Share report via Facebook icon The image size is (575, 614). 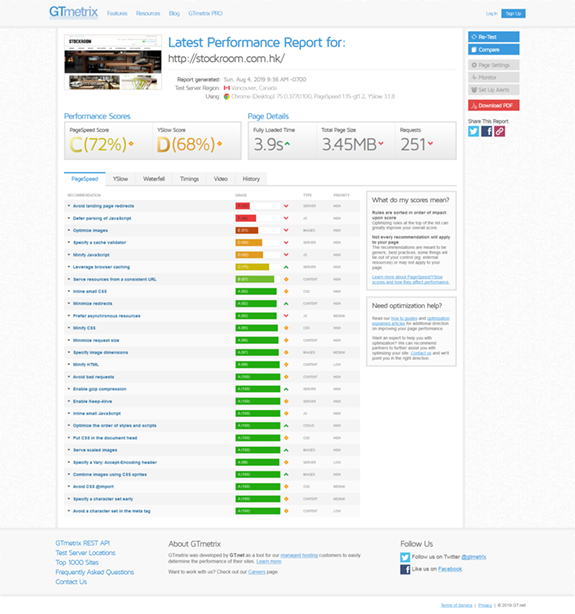[x=486, y=131]
